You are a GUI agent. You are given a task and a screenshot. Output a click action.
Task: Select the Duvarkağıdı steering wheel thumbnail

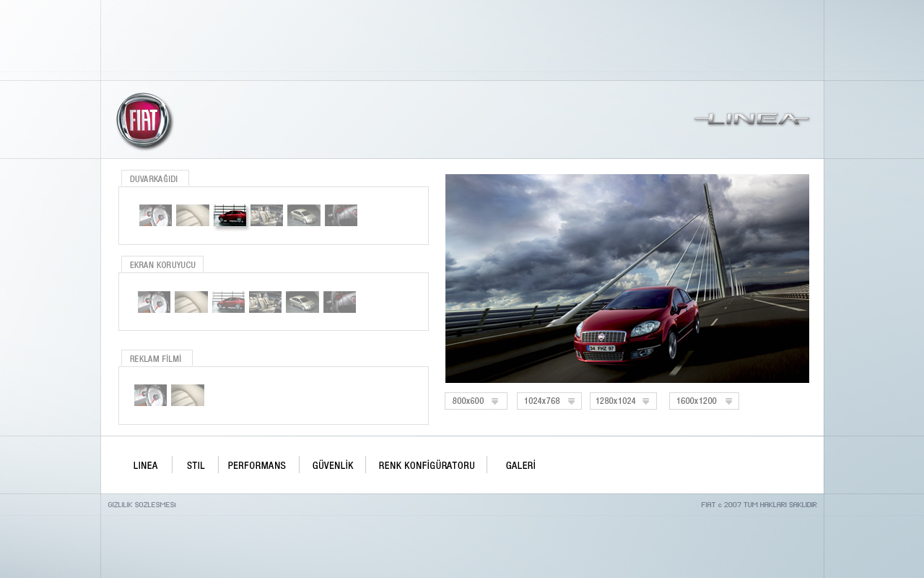[341, 215]
